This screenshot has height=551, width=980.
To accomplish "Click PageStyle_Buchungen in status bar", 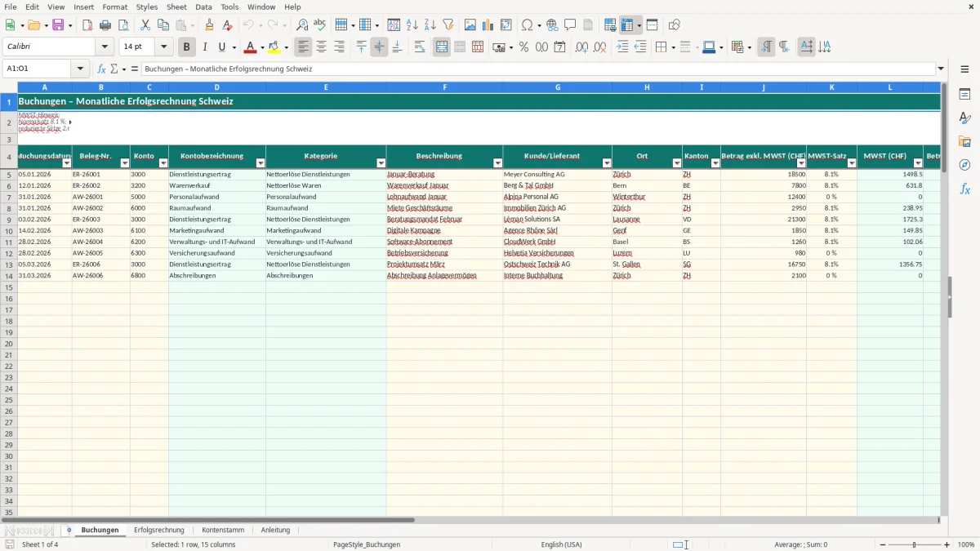I will 367,544.
